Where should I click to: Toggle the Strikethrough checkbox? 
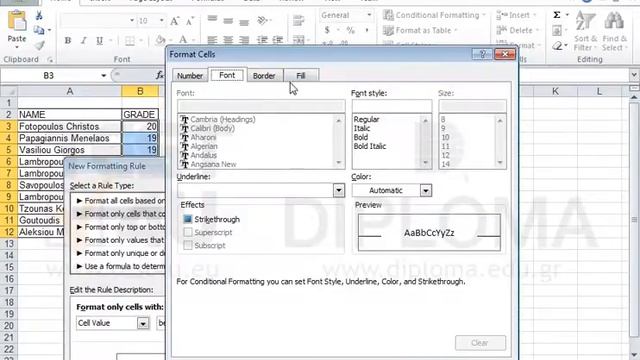tap(188, 219)
